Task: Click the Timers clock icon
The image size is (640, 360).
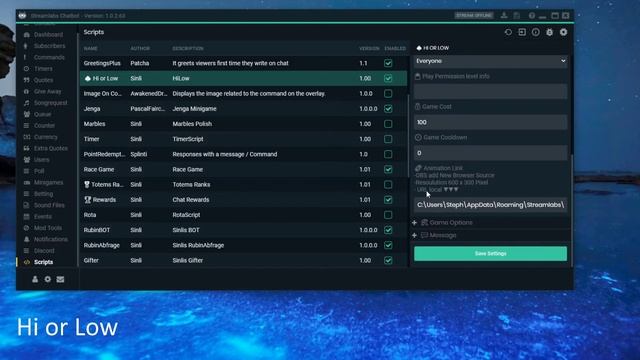Action: click(27, 69)
